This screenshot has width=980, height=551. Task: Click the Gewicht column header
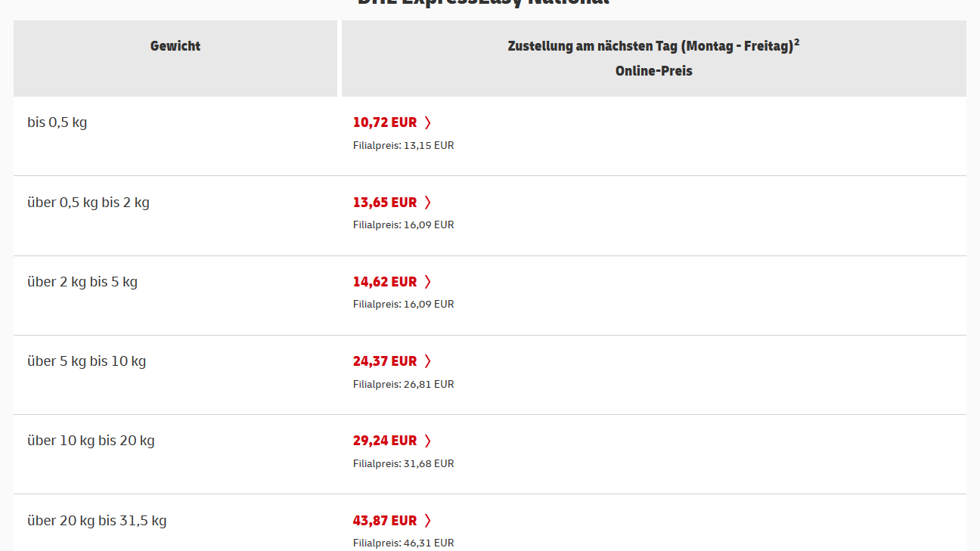click(x=175, y=46)
